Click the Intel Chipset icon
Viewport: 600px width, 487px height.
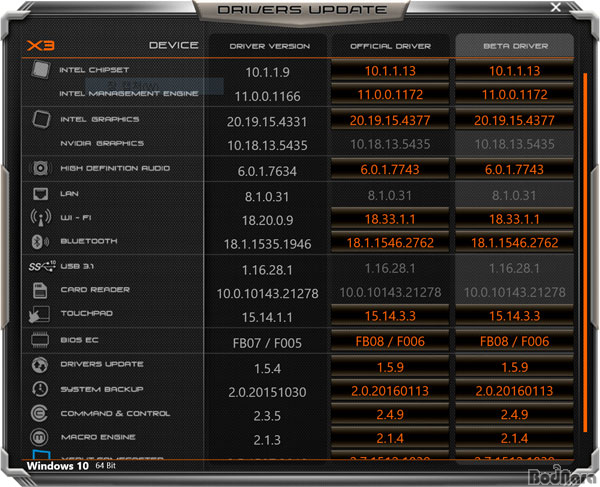tap(41, 70)
